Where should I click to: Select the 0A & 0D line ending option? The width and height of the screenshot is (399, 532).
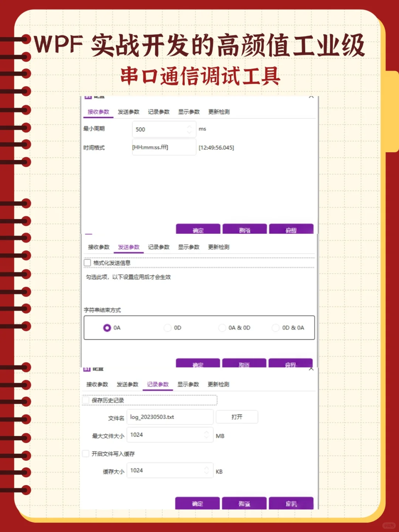tap(222, 328)
